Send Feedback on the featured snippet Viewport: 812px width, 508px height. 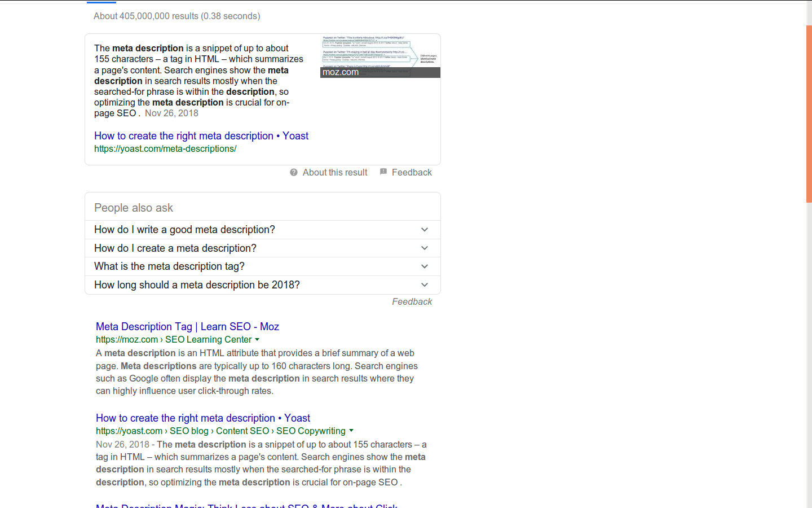(412, 172)
